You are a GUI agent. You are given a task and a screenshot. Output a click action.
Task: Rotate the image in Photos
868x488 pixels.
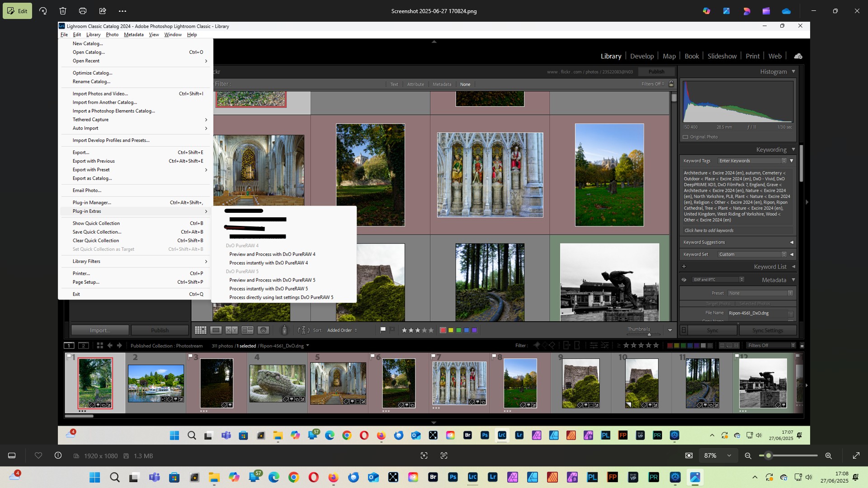point(43,11)
